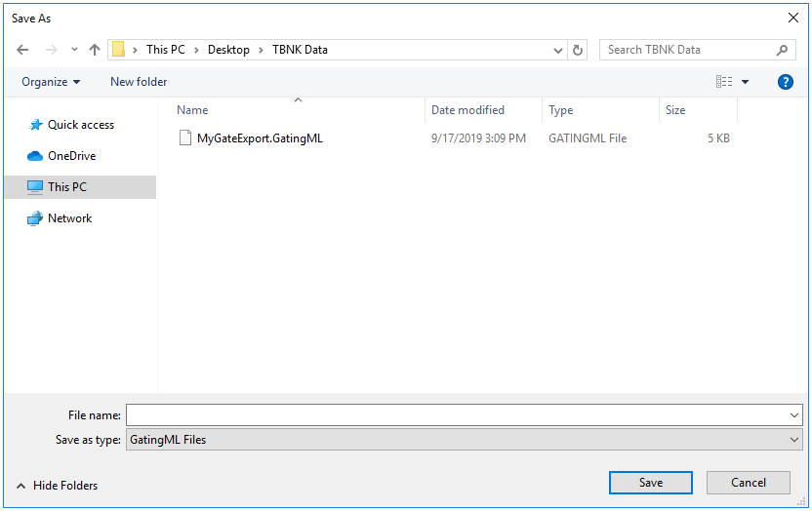Image resolution: width=812 pixels, height=511 pixels.
Task: Go up one folder level
Action: 95,50
